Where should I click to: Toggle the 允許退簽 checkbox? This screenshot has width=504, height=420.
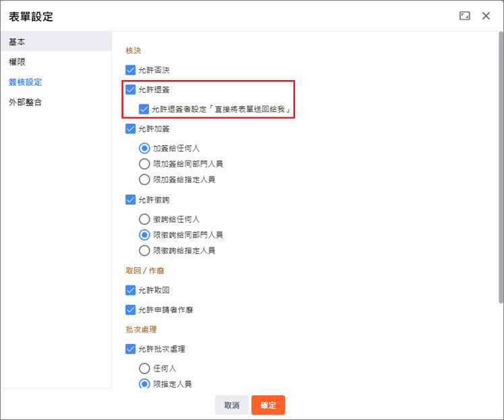click(x=131, y=90)
